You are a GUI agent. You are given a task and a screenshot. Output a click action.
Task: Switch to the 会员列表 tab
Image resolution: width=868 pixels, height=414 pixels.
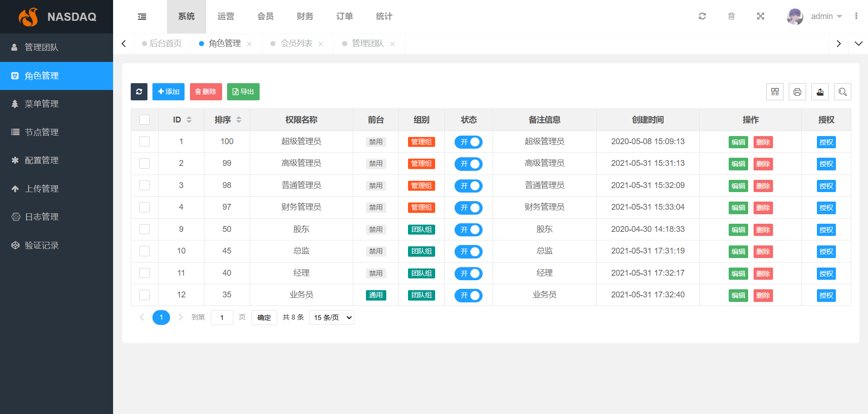[x=296, y=43]
